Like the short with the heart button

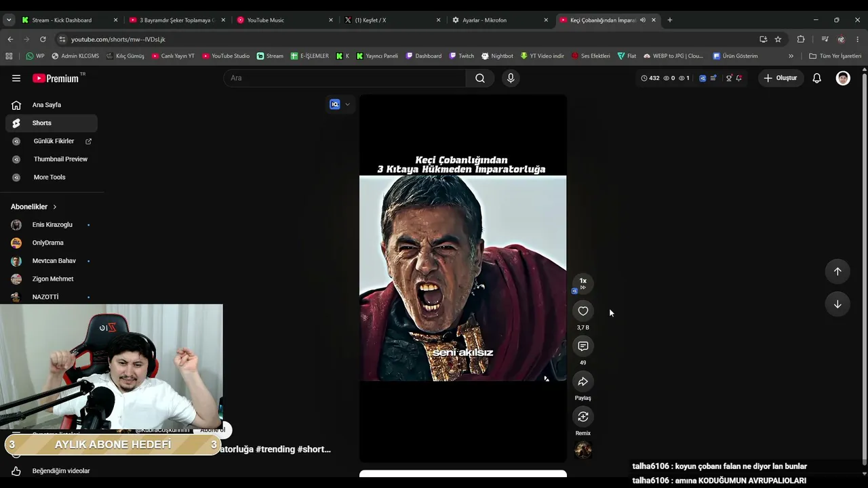(x=583, y=311)
